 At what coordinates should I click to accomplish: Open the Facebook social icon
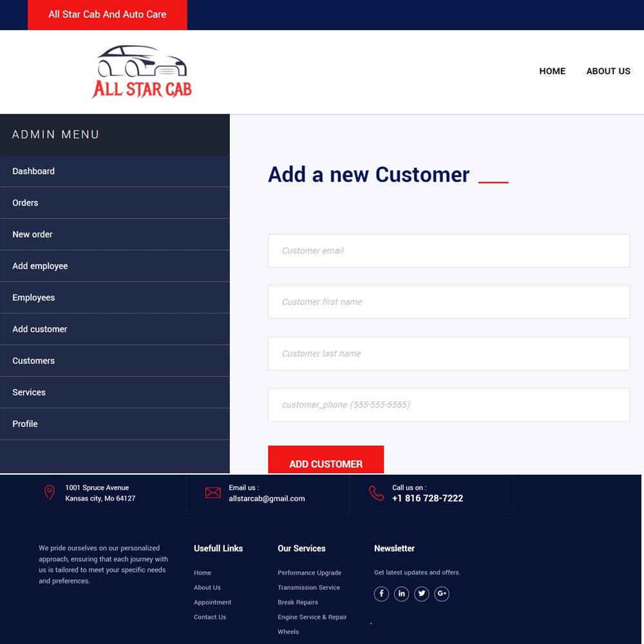tap(381, 594)
